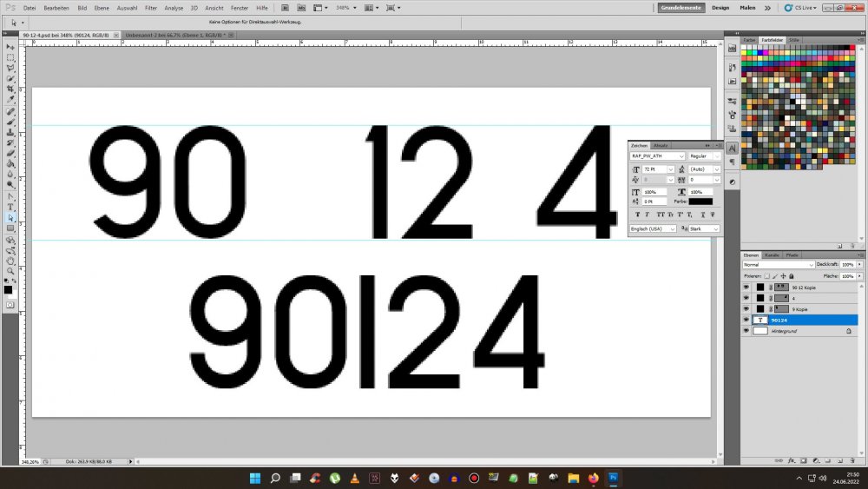Viewport: 868px width, 489px height.
Task: Click the All Caps style icon
Action: point(661,215)
